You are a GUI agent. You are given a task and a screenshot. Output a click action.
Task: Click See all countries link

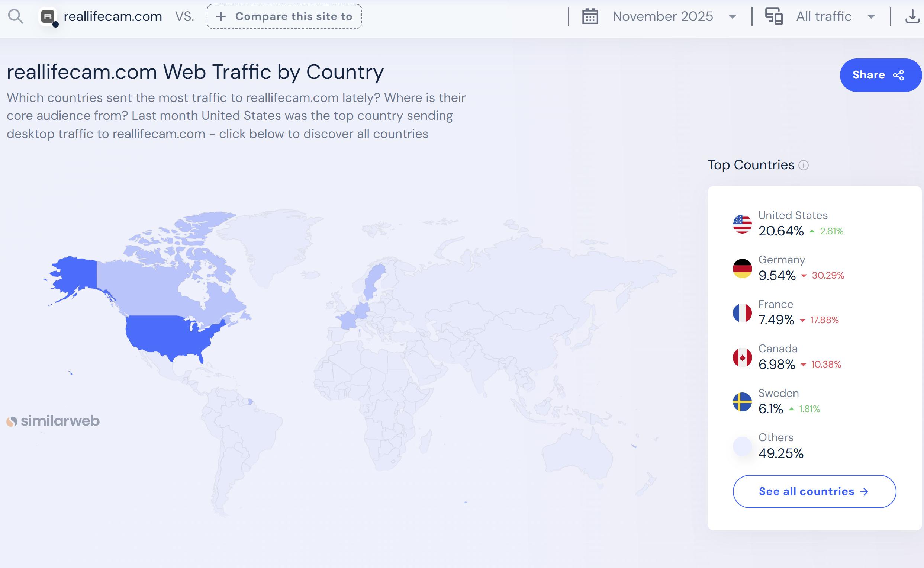[814, 491]
